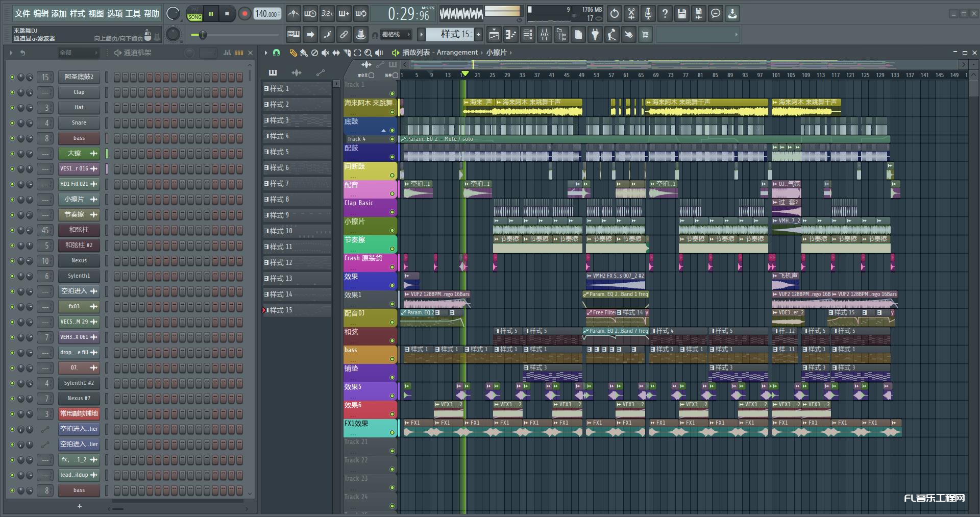This screenshot has width=980, height=517.
Task: Click the main pitch knob
Action: 173,35
